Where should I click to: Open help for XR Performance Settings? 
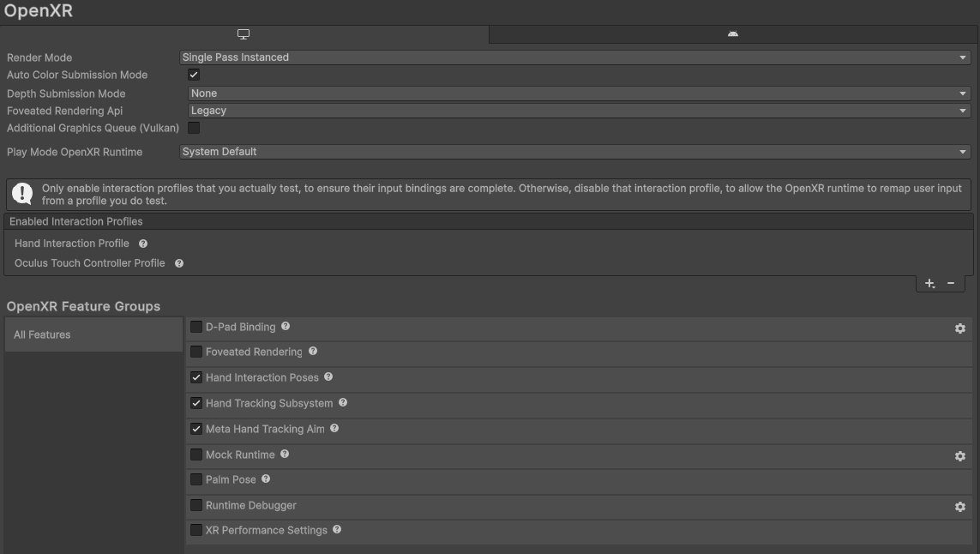point(337,530)
